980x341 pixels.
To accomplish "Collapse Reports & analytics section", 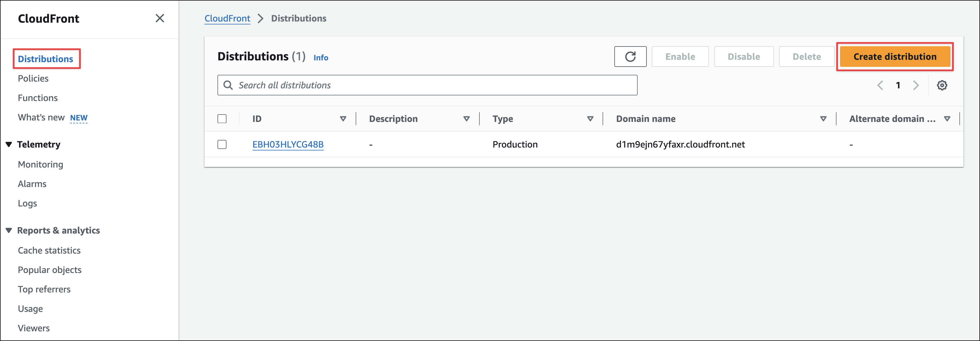I will click(x=9, y=230).
